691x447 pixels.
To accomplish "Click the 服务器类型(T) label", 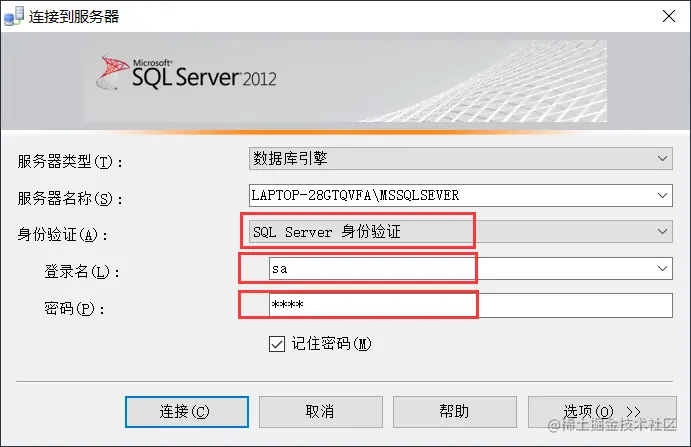I will (70, 161).
